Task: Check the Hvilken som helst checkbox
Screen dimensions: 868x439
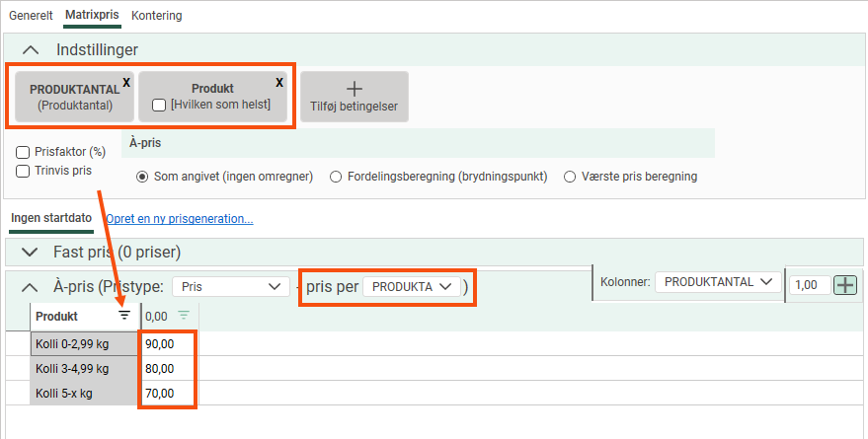Action: (x=159, y=105)
